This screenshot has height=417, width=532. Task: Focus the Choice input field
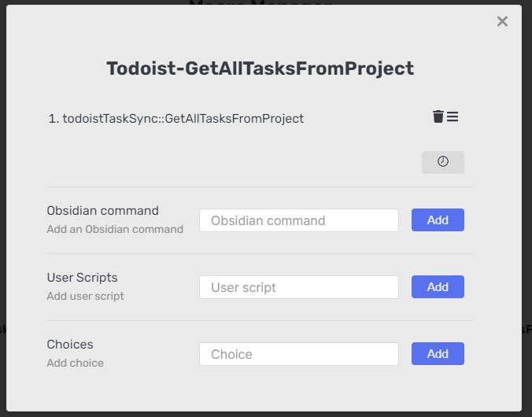(299, 354)
